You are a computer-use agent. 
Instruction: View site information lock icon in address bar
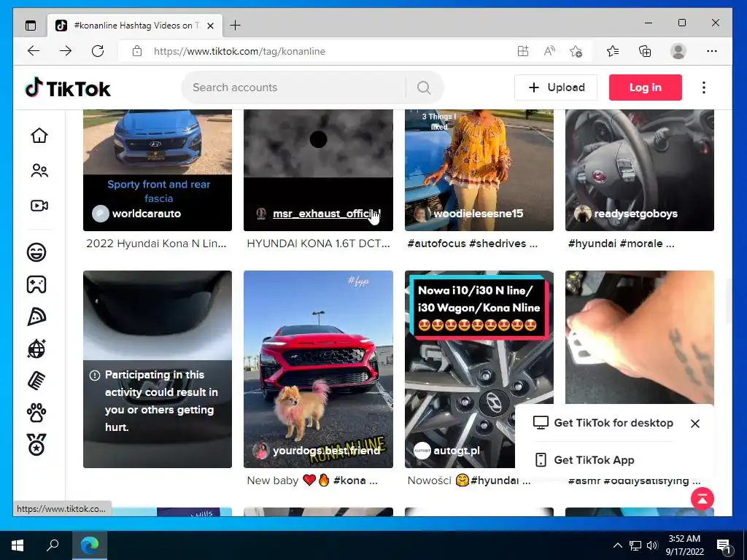(x=137, y=51)
